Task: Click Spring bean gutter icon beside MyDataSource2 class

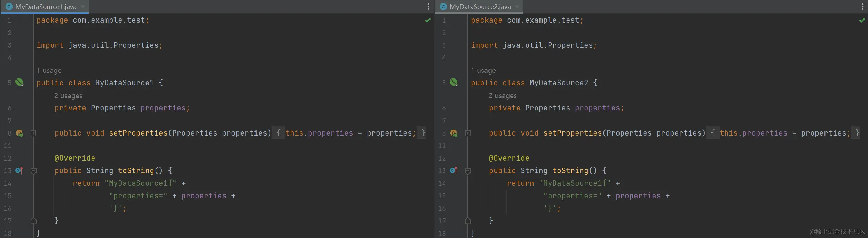Action: point(454,82)
